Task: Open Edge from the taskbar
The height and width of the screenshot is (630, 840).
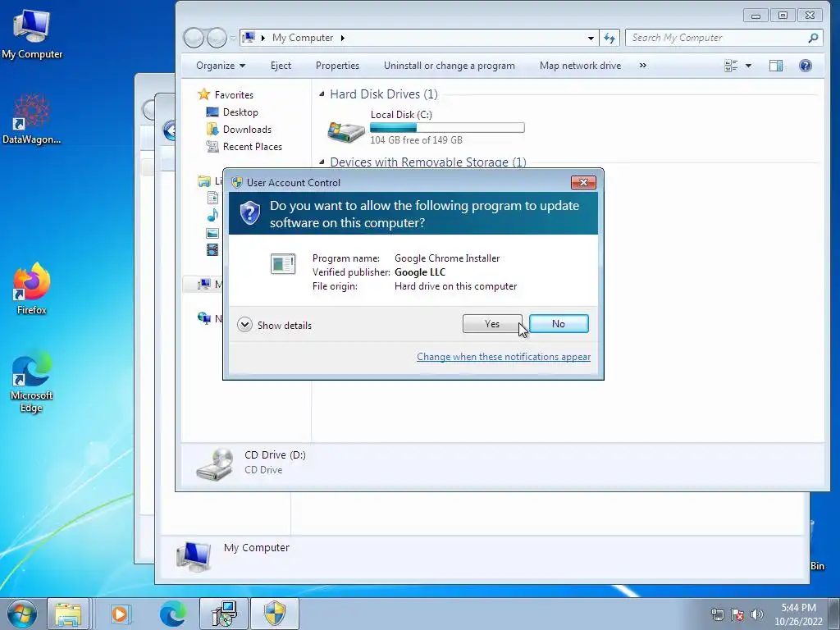Action: tap(172, 614)
